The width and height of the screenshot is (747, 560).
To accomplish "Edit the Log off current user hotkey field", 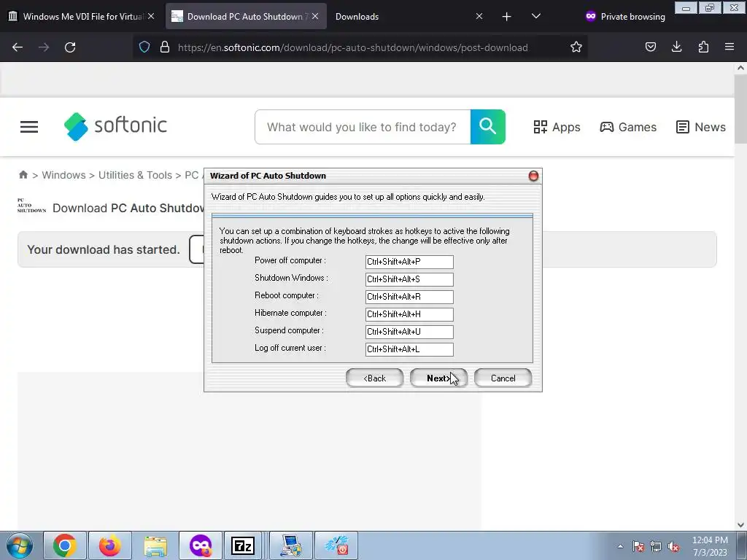I will click(409, 349).
